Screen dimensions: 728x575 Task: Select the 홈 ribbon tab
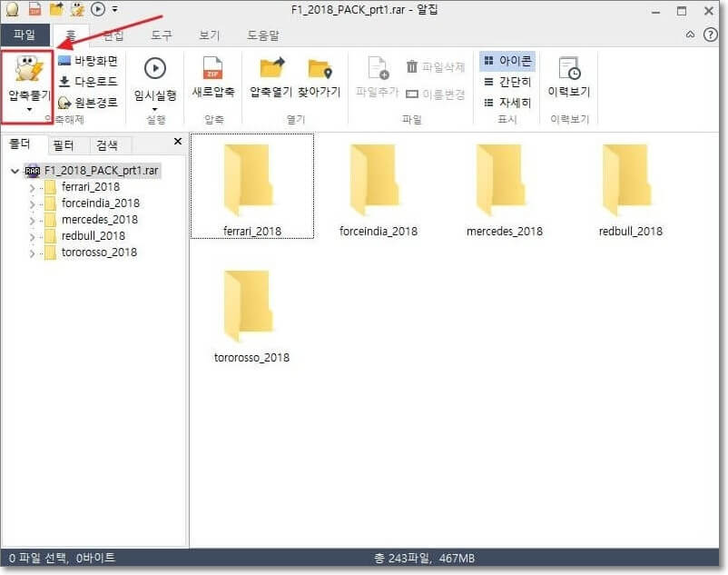(x=71, y=35)
